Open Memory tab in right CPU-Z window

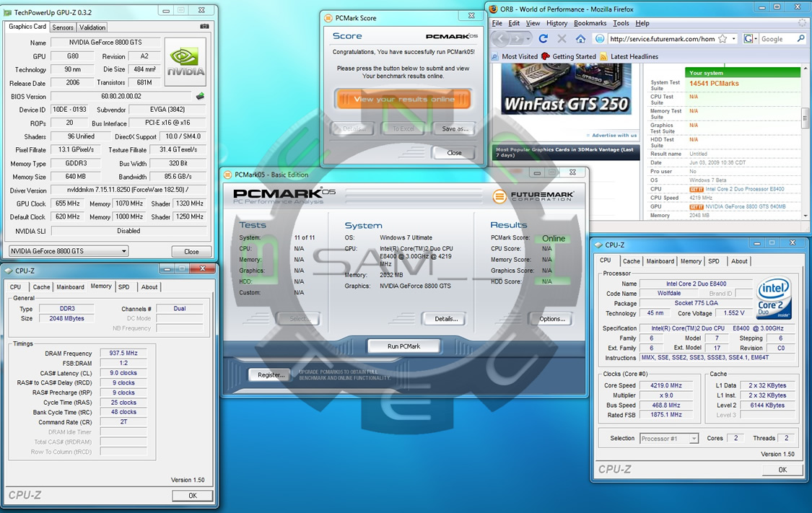(x=691, y=261)
